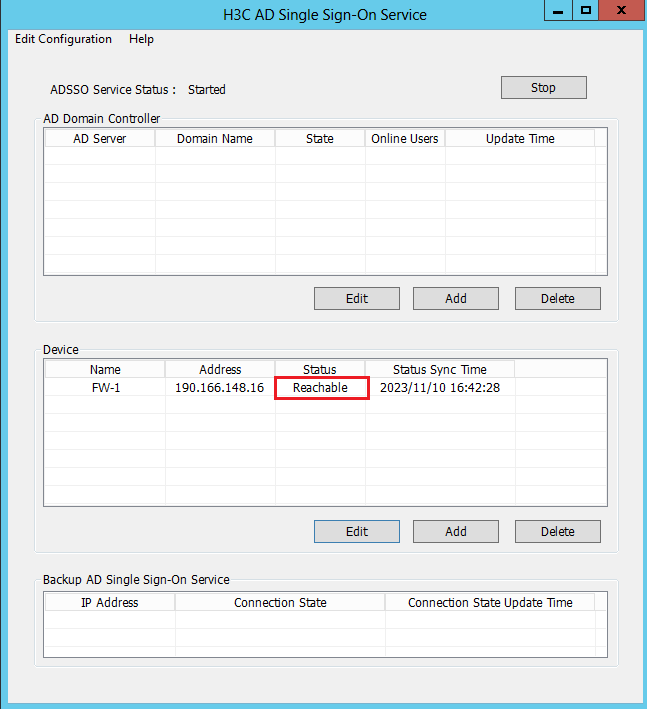Click Delete under AD Domain Controller

tap(557, 298)
